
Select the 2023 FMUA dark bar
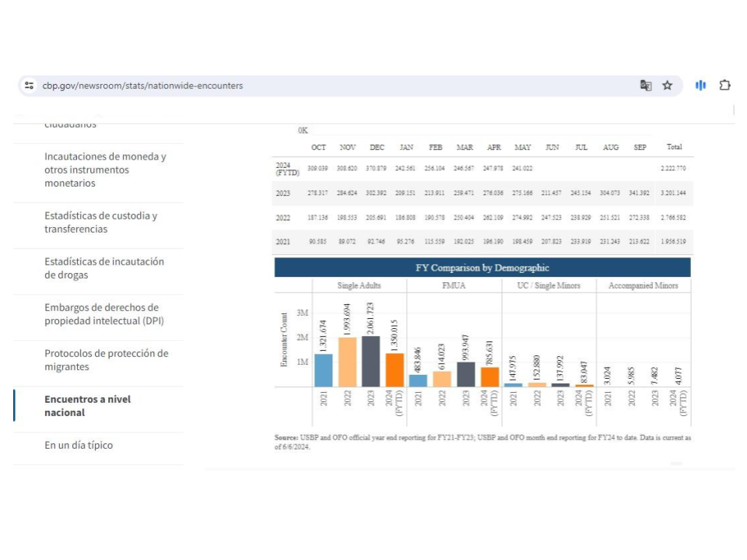[x=465, y=374]
